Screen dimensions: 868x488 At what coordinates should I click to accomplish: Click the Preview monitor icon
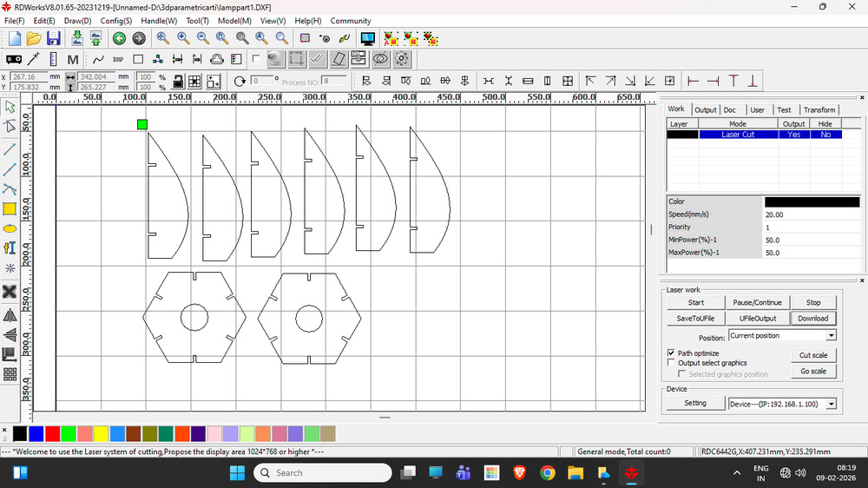367,38
